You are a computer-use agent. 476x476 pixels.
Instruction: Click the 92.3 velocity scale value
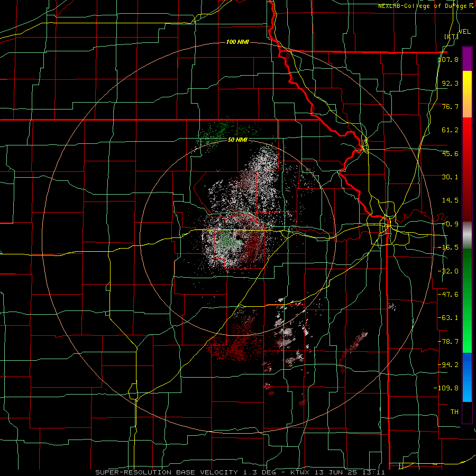(x=450, y=83)
